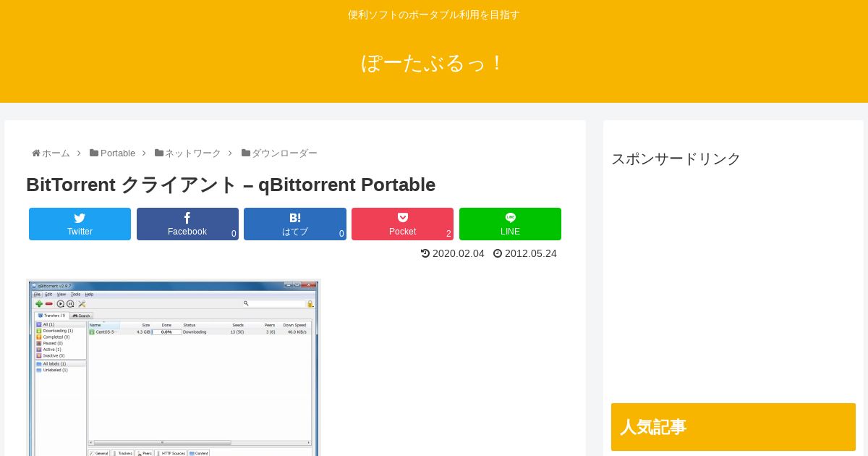Screen dimensions: 868x456
Task: Open the ぽーたぶるっ! site title link
Action: tap(434, 63)
